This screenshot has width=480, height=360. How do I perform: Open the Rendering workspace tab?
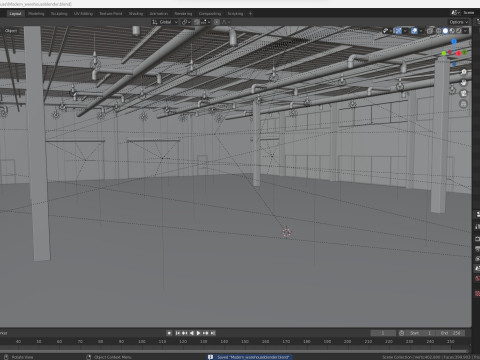[183, 14]
